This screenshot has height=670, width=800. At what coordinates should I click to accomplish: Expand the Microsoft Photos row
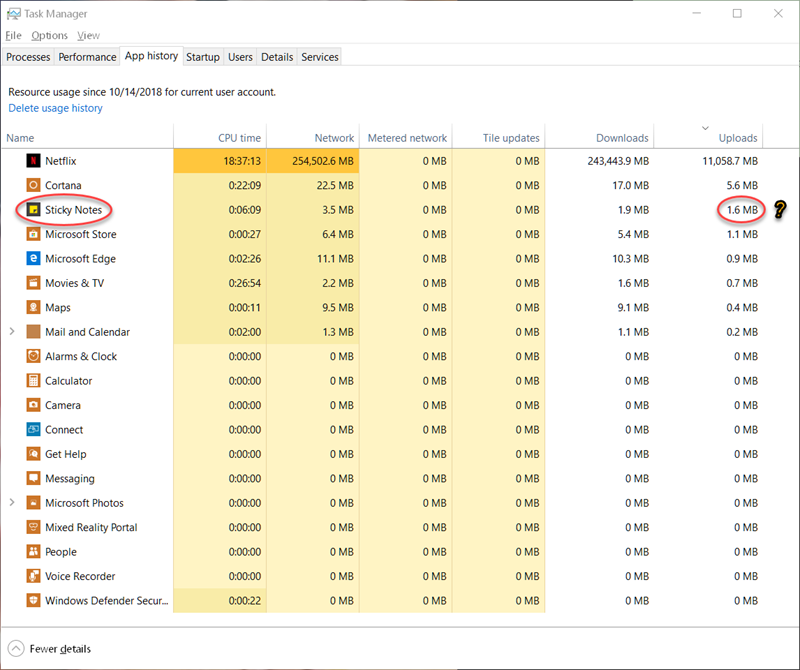[x=12, y=503]
